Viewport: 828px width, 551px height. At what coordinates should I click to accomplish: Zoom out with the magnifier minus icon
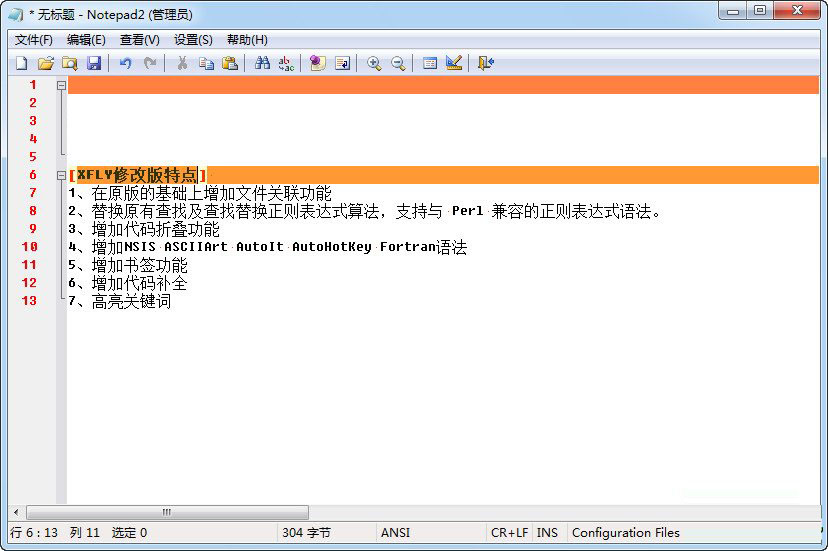coord(398,63)
